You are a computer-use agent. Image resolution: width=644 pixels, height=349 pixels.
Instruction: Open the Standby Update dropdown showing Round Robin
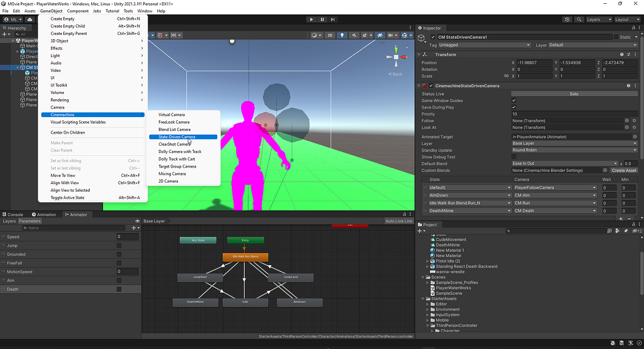(x=574, y=150)
